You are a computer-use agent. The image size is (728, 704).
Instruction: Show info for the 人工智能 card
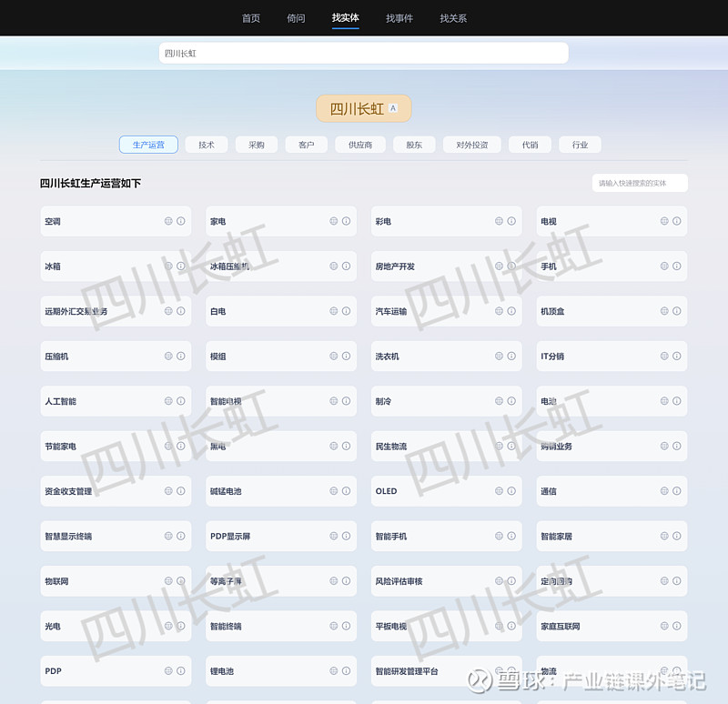(x=181, y=401)
